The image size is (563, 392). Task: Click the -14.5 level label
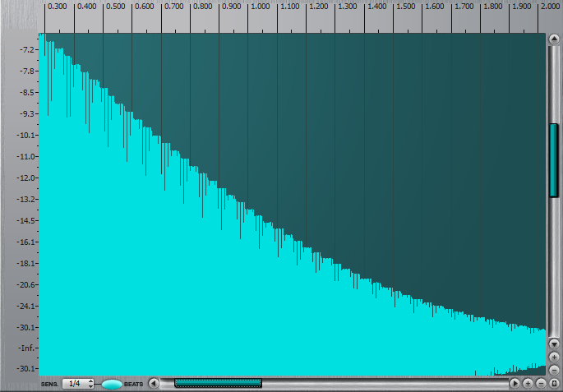click(25, 221)
